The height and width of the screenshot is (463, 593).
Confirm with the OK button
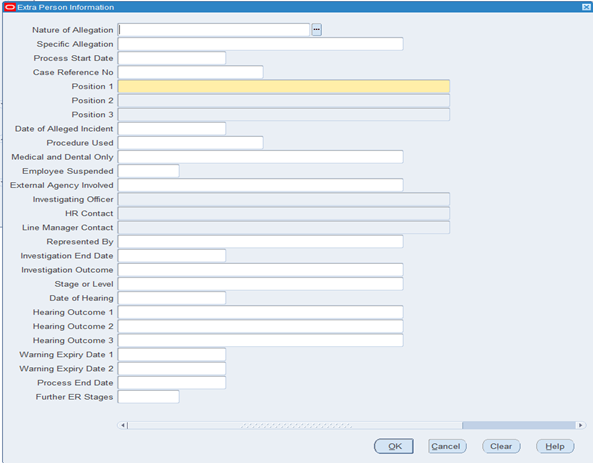(394, 446)
